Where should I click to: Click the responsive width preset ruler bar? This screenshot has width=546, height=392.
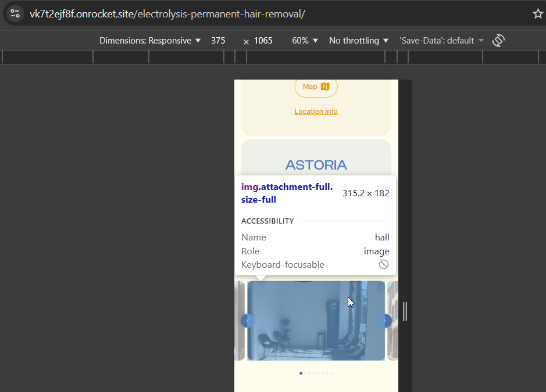tap(273, 57)
